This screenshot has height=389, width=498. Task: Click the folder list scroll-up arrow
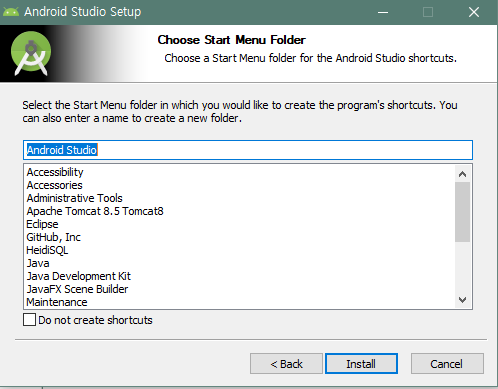(x=463, y=174)
